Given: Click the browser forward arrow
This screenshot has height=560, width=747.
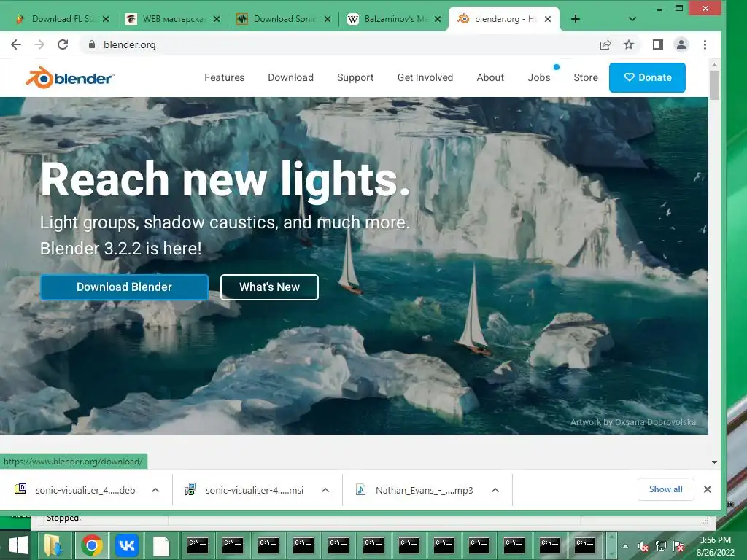Looking at the screenshot, I should 39,44.
